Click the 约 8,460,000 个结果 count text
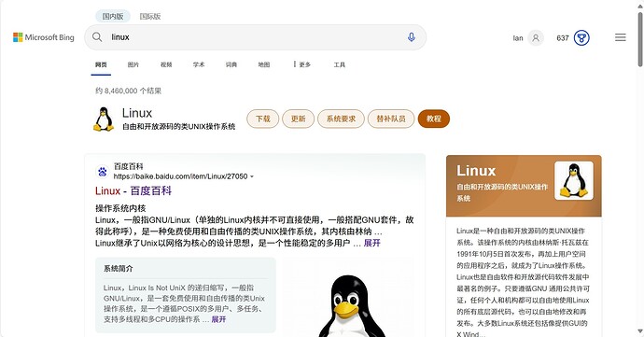 (x=128, y=91)
